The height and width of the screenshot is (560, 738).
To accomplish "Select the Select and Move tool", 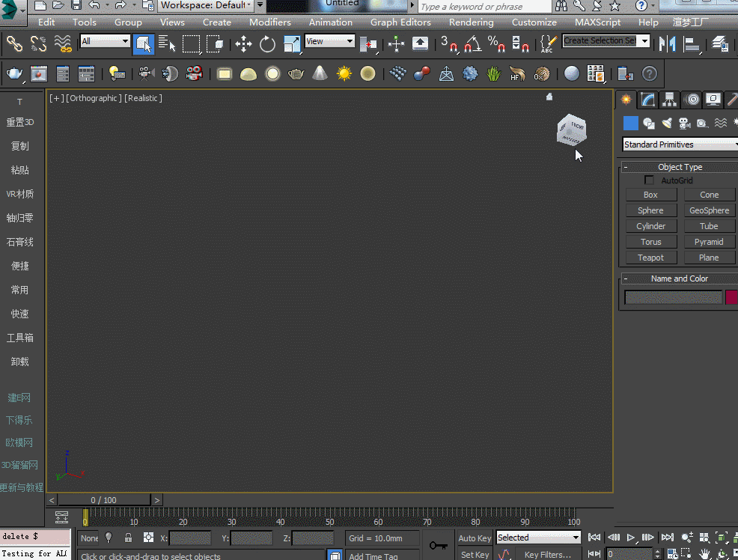I will click(243, 43).
